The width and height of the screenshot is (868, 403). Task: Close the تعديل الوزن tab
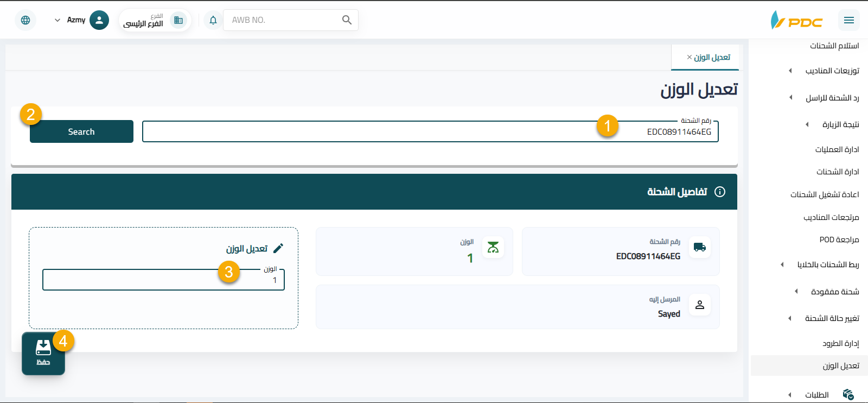pos(690,57)
